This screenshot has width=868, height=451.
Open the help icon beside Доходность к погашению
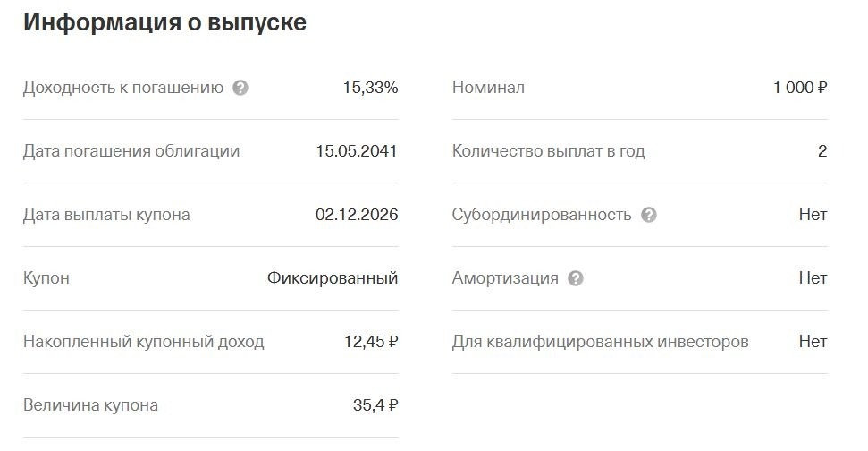click(x=240, y=88)
